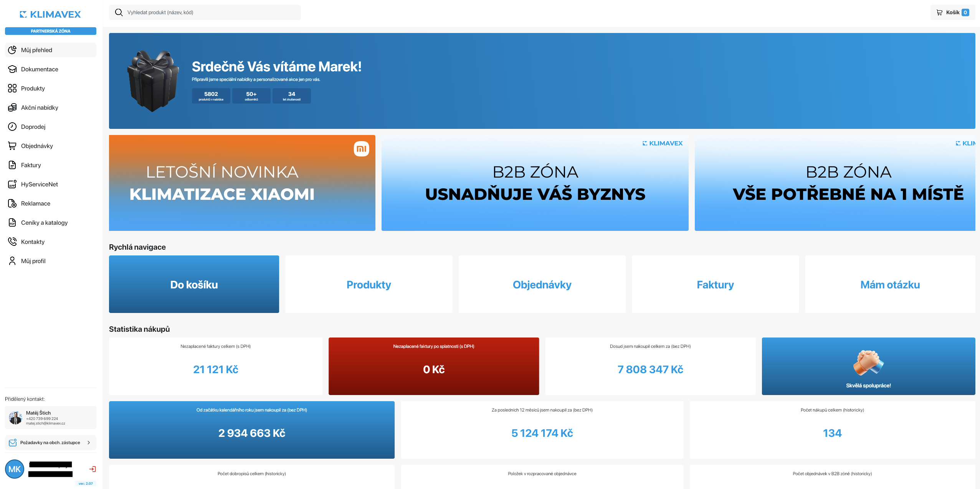Screen dimensions: 980x489
Task: Click the Kontakty phone icon
Action: [x=12, y=242]
